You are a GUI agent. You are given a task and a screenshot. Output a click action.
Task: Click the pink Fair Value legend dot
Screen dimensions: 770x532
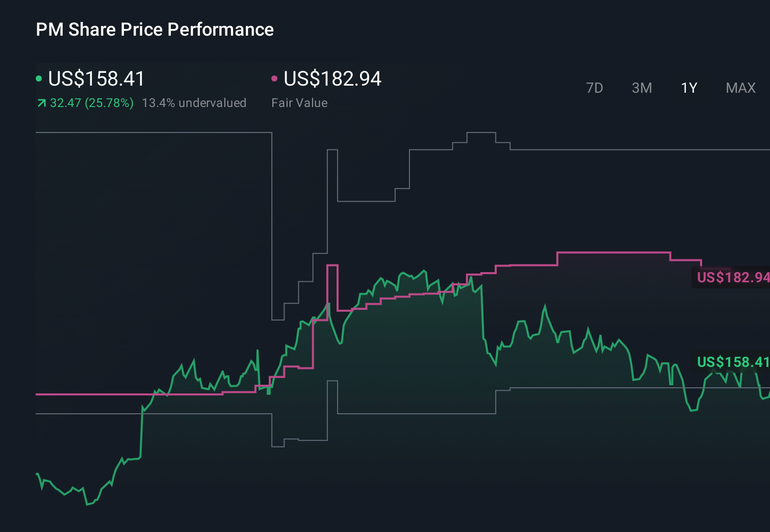[275, 77]
